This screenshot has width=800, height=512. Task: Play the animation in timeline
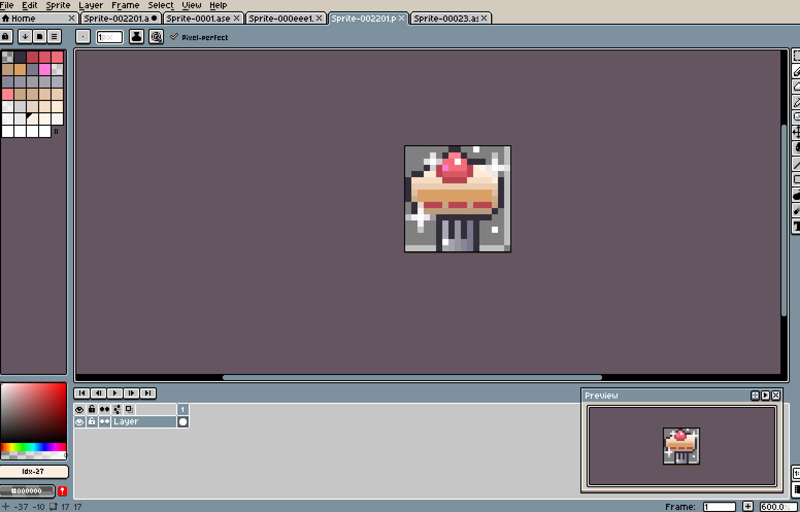coord(115,393)
